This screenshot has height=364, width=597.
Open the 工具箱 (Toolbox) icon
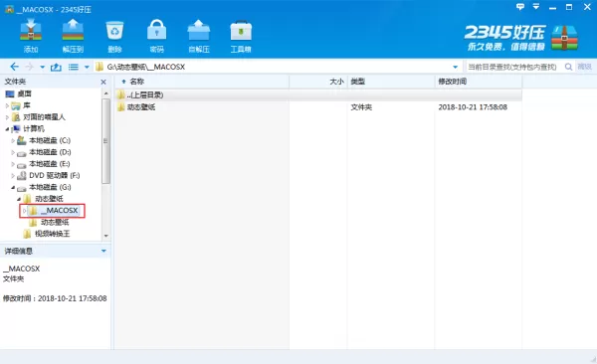pyautogui.click(x=241, y=35)
